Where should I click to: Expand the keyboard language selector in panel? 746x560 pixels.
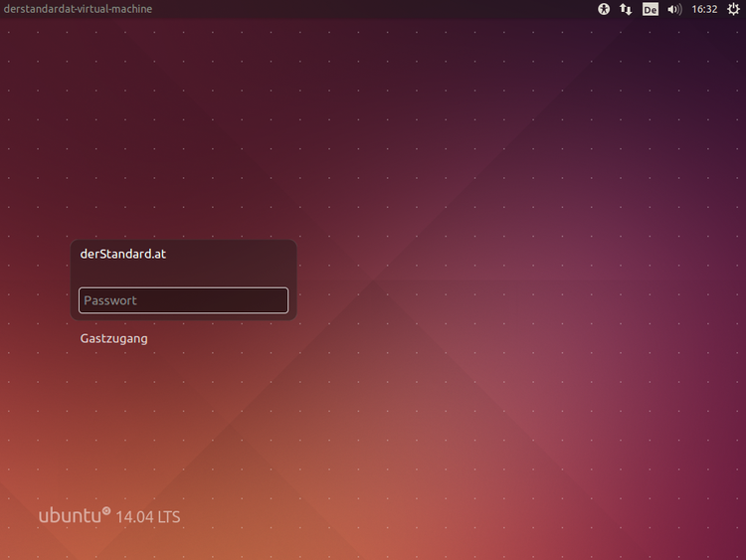click(651, 9)
